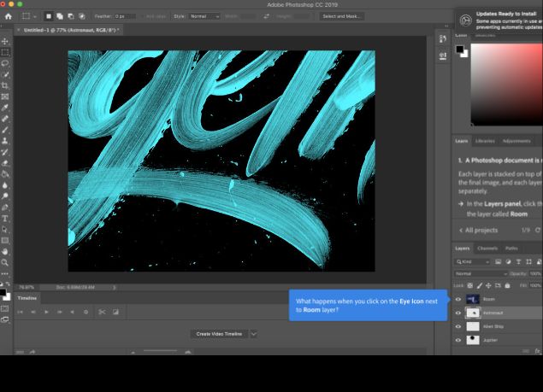Select the Zoom tool
This screenshot has height=392, width=543.
click(x=5, y=263)
